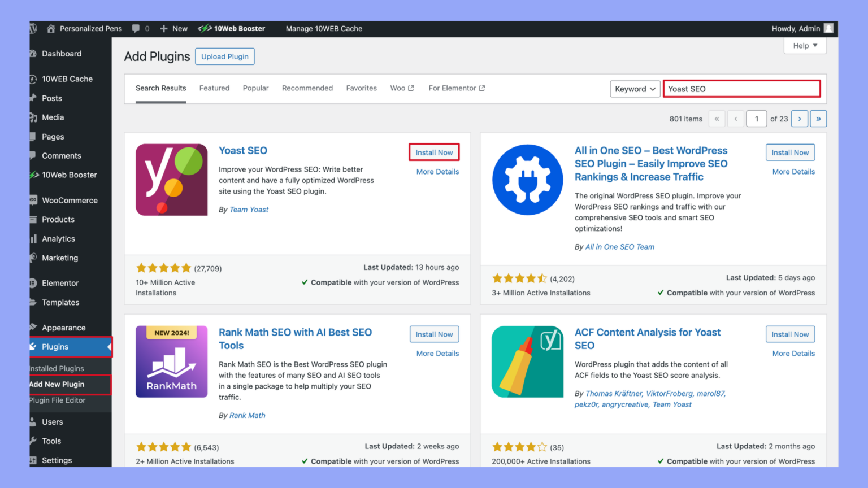Image resolution: width=868 pixels, height=488 pixels.
Task: Select the Tools icon in the sidebar
Action: (x=34, y=441)
